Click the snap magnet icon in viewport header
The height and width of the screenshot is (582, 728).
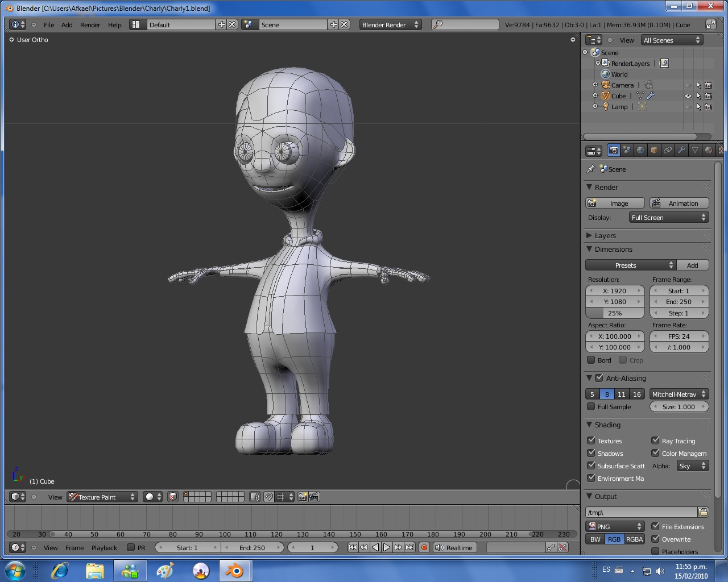pyautogui.click(x=268, y=497)
